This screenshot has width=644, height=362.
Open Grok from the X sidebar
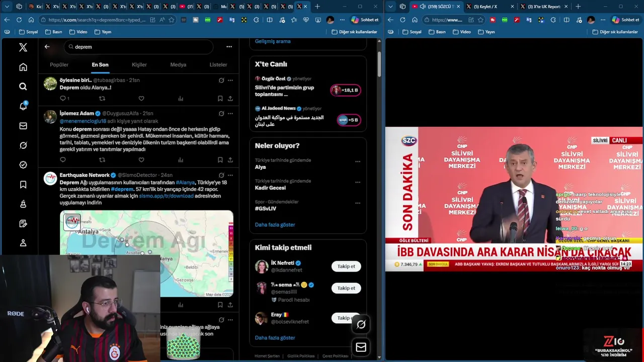pyautogui.click(x=23, y=145)
